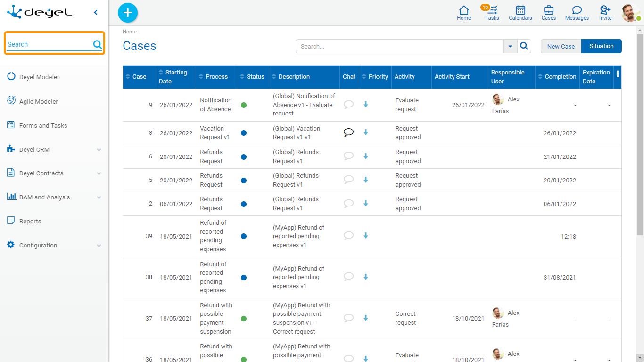Select Reports from the sidebar
This screenshot has width=644, height=362.
(x=30, y=221)
